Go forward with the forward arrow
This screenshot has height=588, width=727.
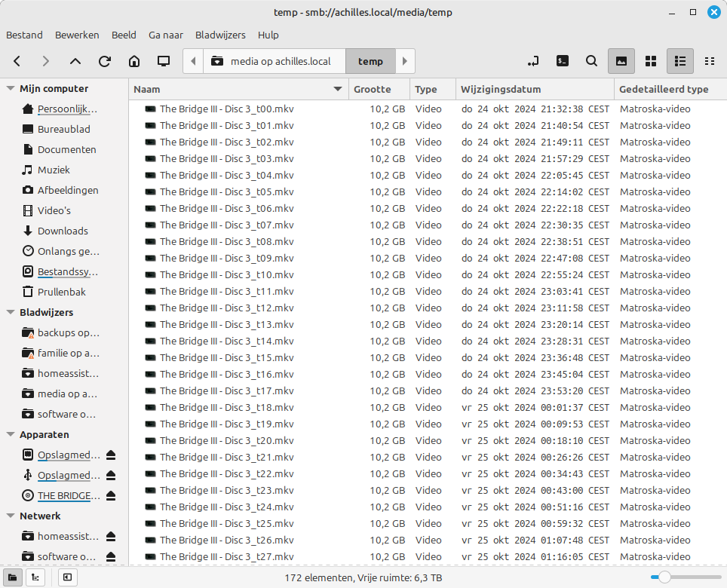pos(45,61)
